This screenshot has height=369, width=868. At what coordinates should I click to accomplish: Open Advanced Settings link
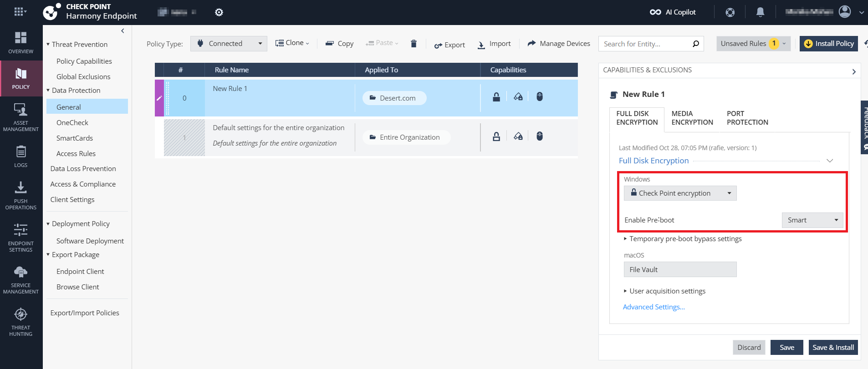[654, 307]
